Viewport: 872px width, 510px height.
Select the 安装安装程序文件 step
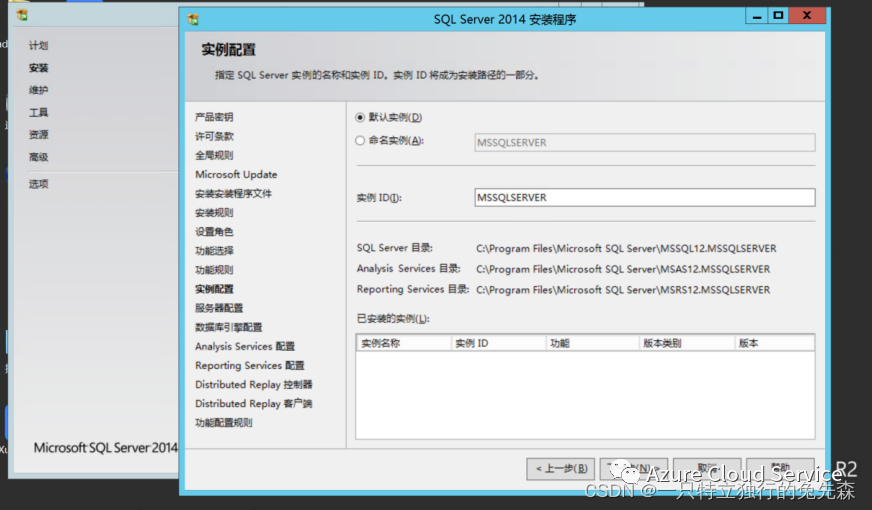pos(233,194)
